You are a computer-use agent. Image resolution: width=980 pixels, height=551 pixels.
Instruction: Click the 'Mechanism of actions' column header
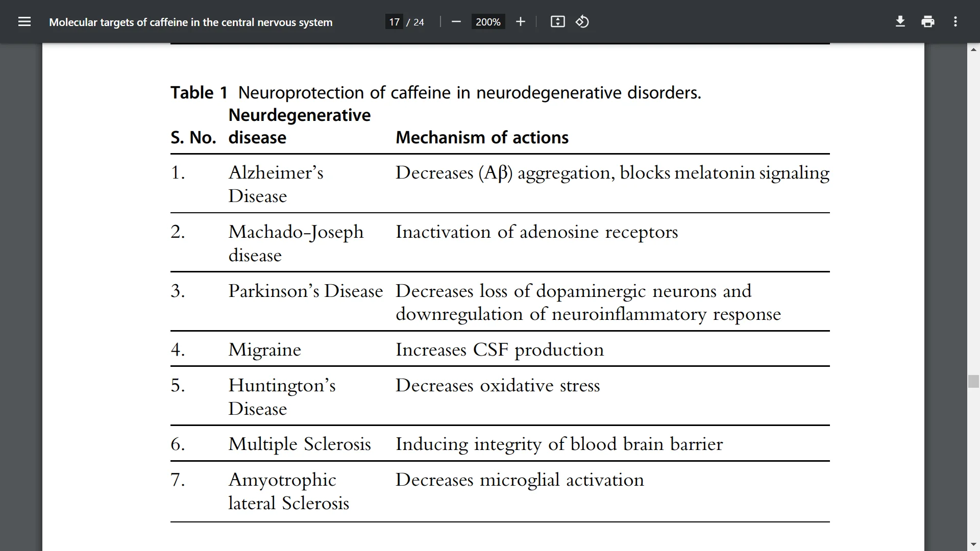(x=482, y=138)
